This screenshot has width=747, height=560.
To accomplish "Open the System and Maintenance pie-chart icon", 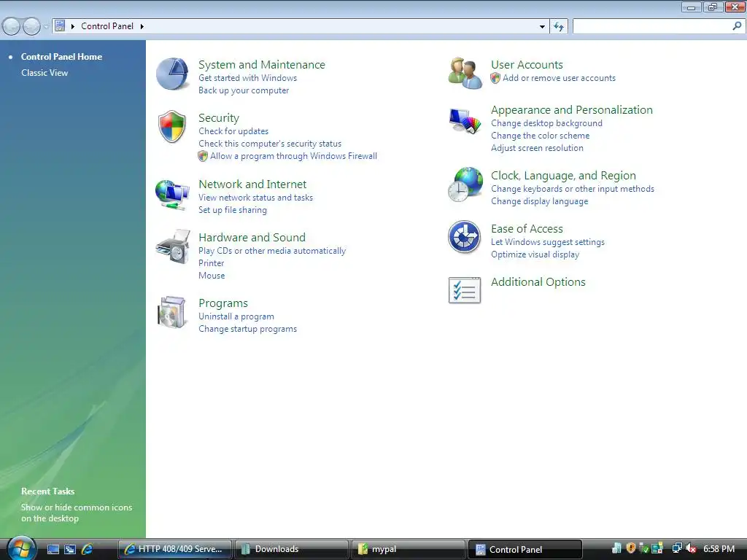I will coord(172,74).
